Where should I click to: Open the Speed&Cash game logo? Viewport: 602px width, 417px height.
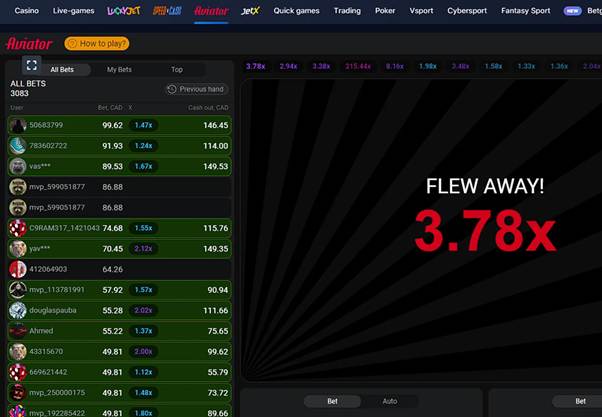pos(167,11)
